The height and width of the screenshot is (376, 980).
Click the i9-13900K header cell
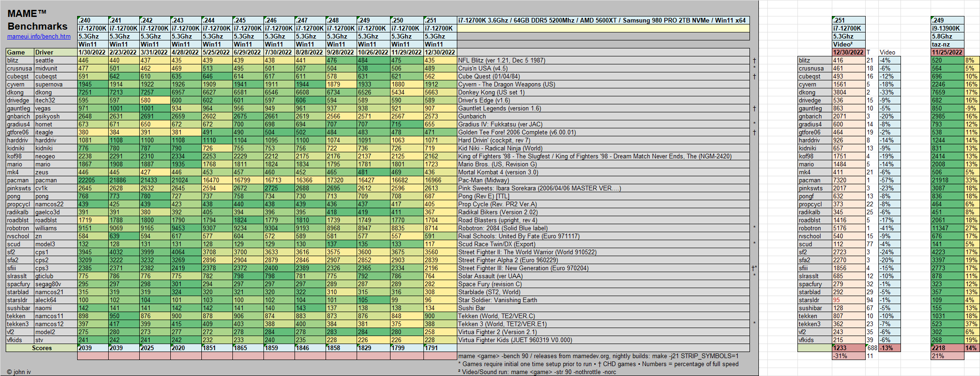(947, 28)
